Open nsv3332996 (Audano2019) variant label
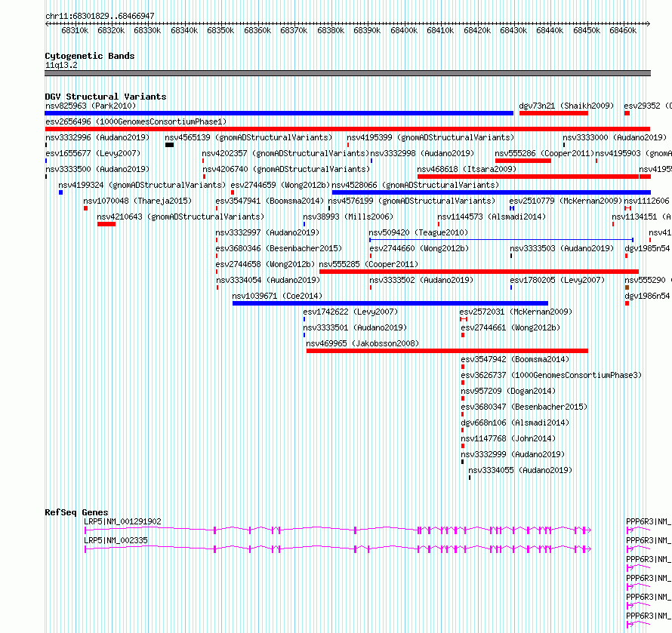The width and height of the screenshot is (672, 633). 97,137
